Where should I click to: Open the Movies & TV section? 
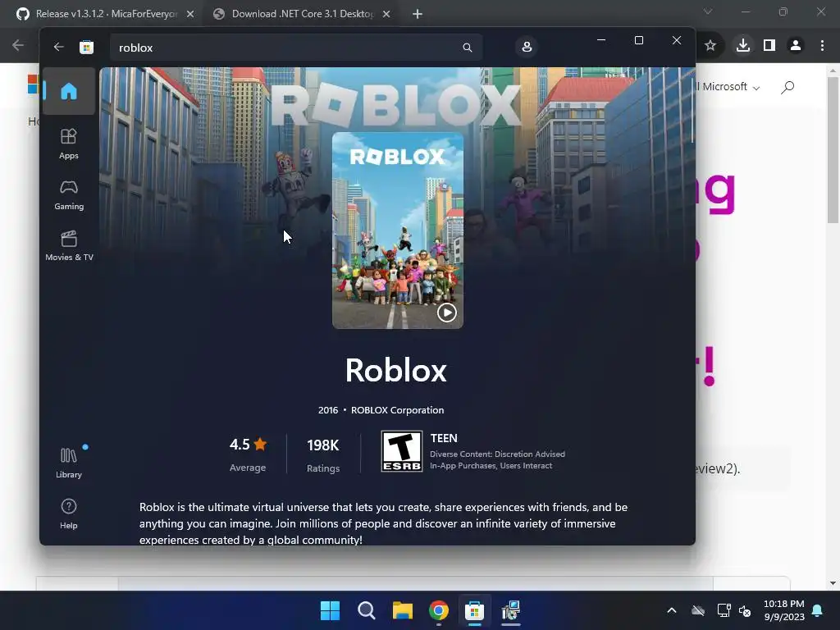(x=69, y=245)
